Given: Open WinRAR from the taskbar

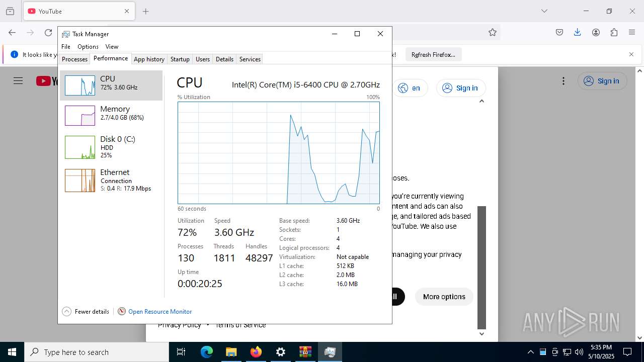Looking at the screenshot, I should coord(305,352).
